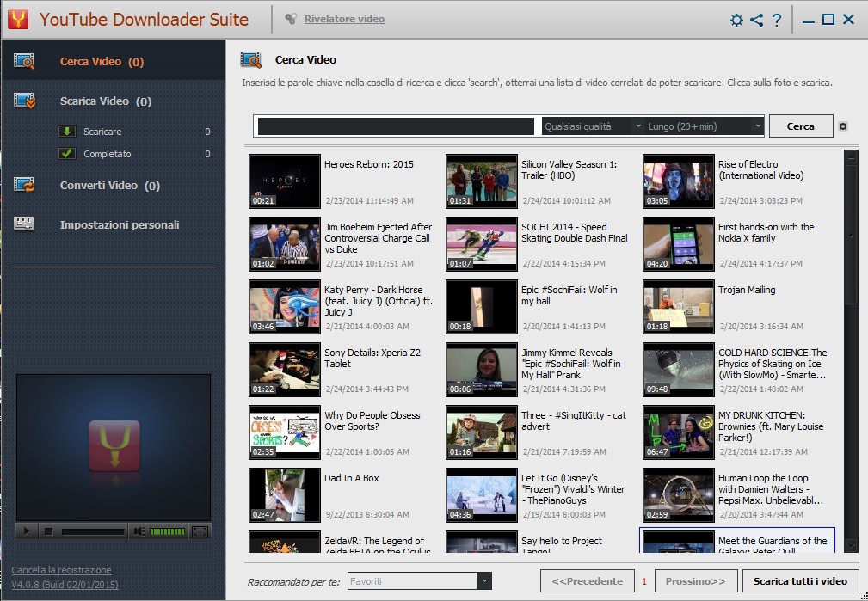Select Katy Perry Dark Horse thumbnail

(285, 307)
